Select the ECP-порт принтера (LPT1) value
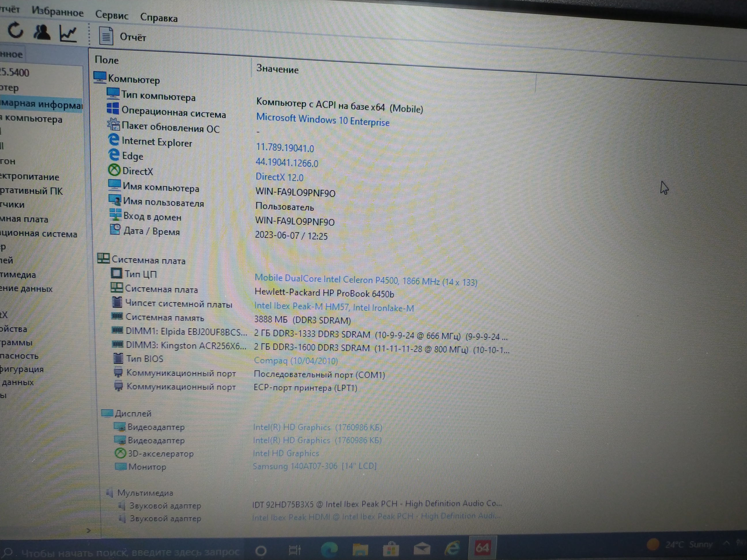 click(x=305, y=387)
